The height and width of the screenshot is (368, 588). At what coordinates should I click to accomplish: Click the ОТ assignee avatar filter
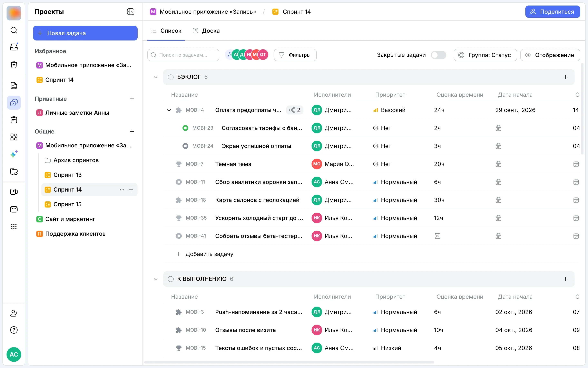pyautogui.click(x=263, y=55)
